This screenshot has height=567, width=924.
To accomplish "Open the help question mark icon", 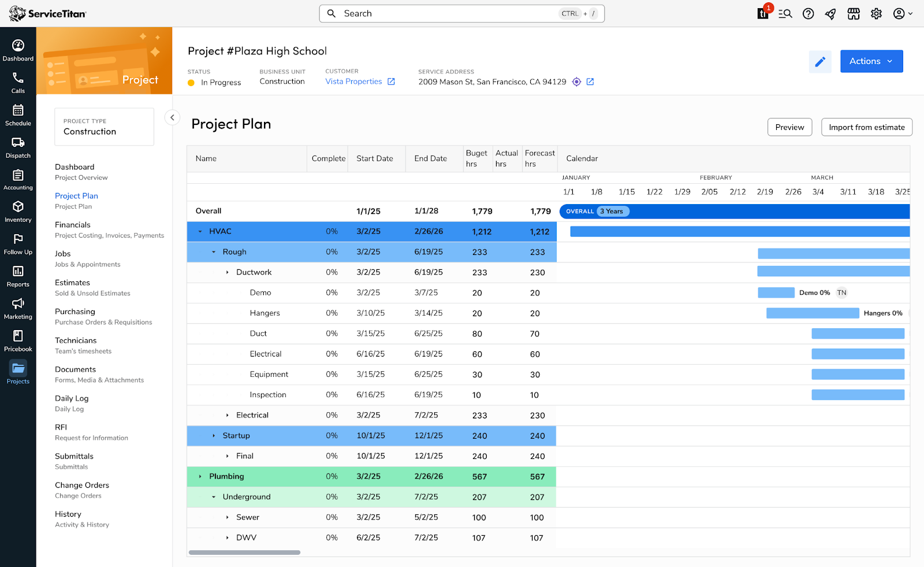I will click(x=808, y=14).
